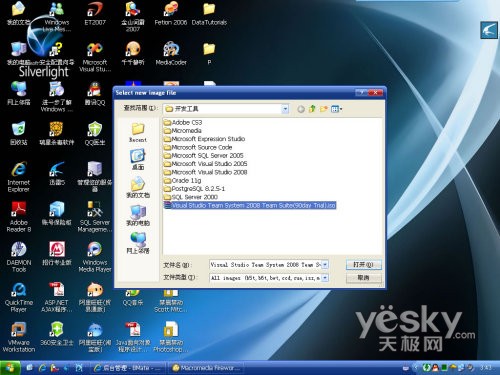Open the 360 security desktop icon
Screen dimensions: 500x375
[x=57, y=333]
